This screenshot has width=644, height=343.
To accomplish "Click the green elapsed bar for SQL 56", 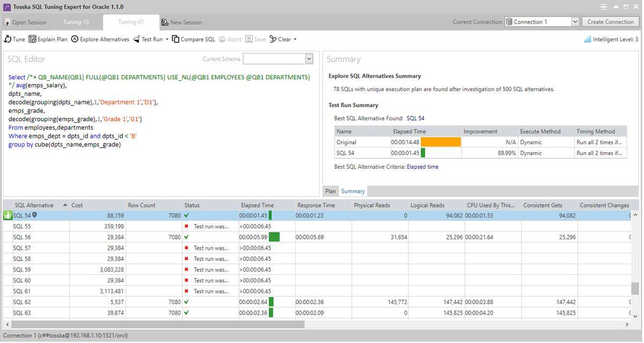I will coord(274,237).
